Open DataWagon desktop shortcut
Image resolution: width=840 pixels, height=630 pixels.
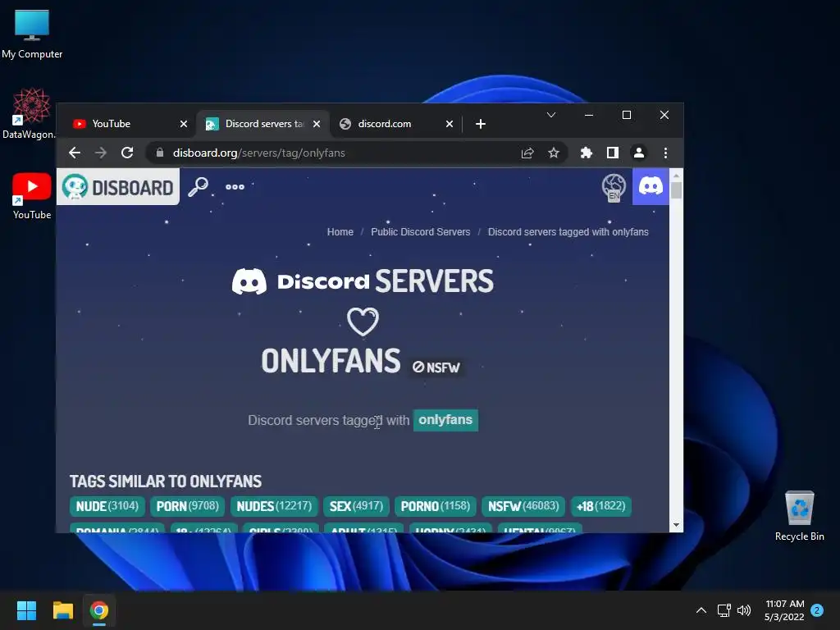point(30,114)
